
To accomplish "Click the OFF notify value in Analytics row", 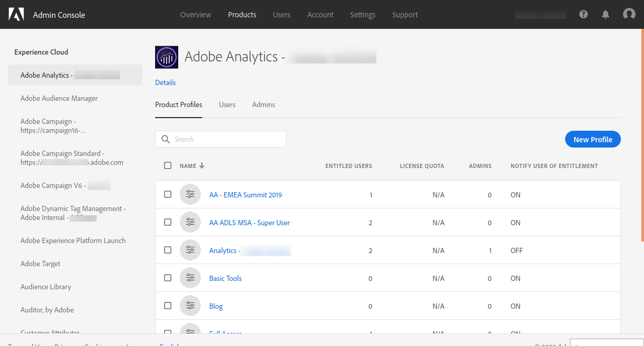I will coord(517,250).
